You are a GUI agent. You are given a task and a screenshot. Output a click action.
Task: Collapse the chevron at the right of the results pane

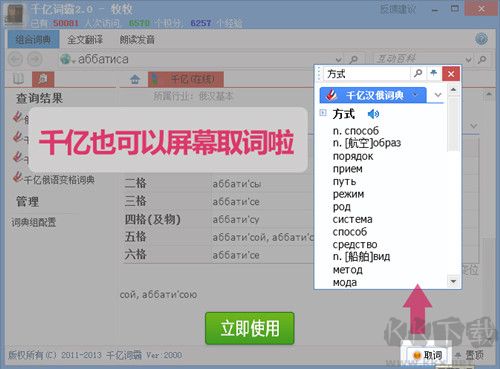(x=474, y=126)
